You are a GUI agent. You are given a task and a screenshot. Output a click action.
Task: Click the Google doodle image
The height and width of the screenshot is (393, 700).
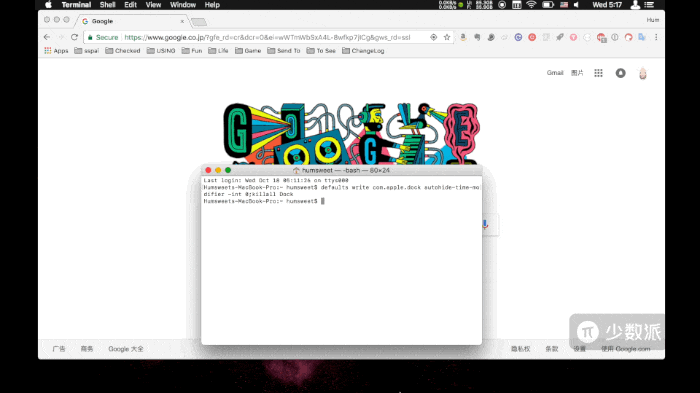pyautogui.click(x=351, y=134)
